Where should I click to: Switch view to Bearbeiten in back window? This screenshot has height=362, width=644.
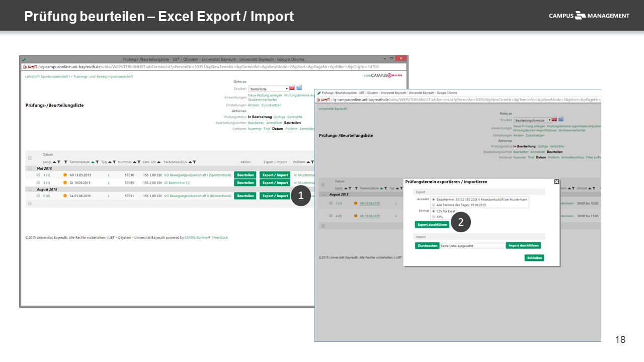coord(256,123)
